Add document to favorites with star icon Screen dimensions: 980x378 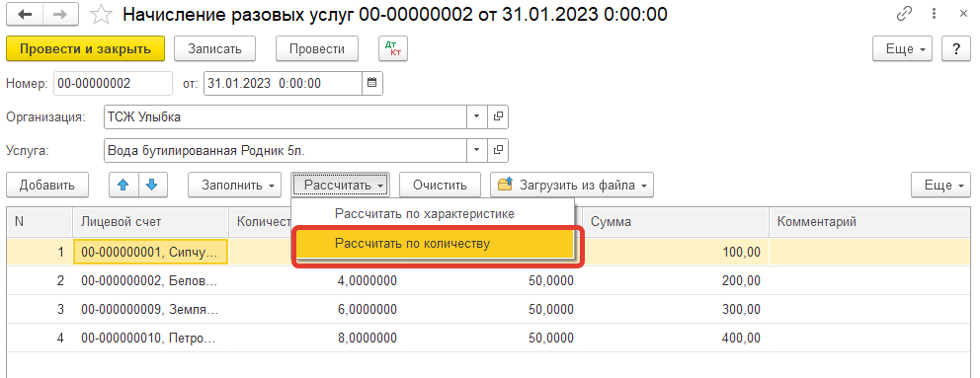click(101, 15)
